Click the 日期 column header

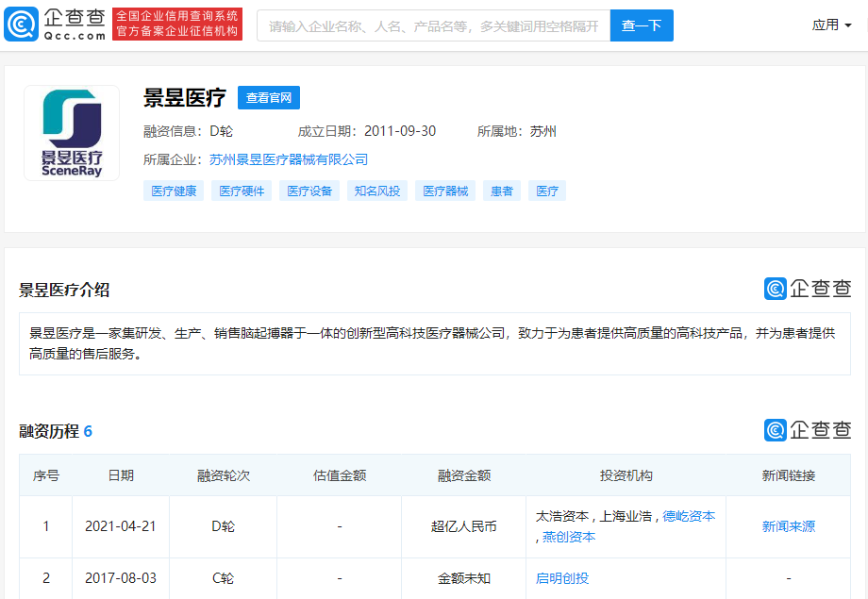coord(121,475)
